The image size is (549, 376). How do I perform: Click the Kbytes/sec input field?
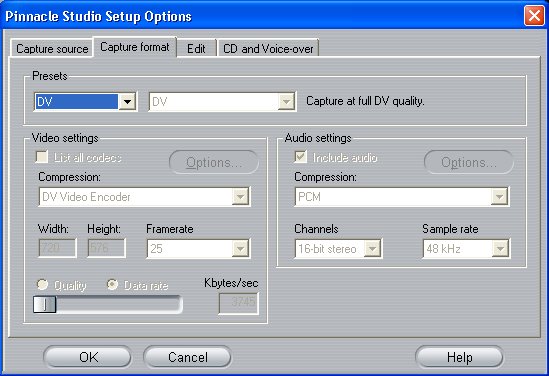(x=238, y=303)
